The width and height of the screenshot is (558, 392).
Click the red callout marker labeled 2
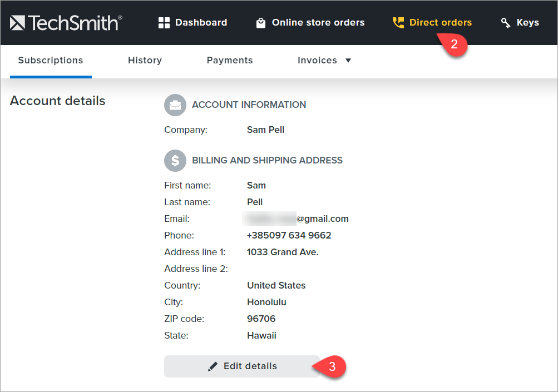point(453,44)
